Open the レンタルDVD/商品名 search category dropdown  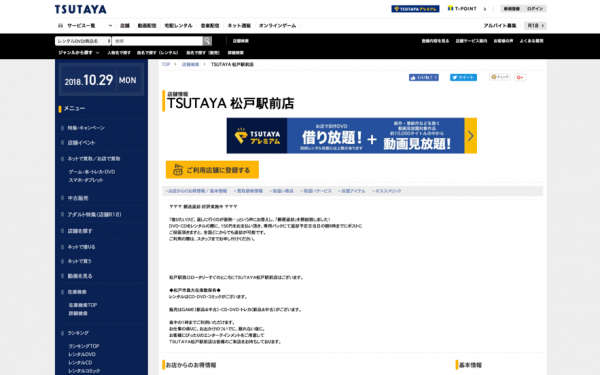click(x=83, y=41)
